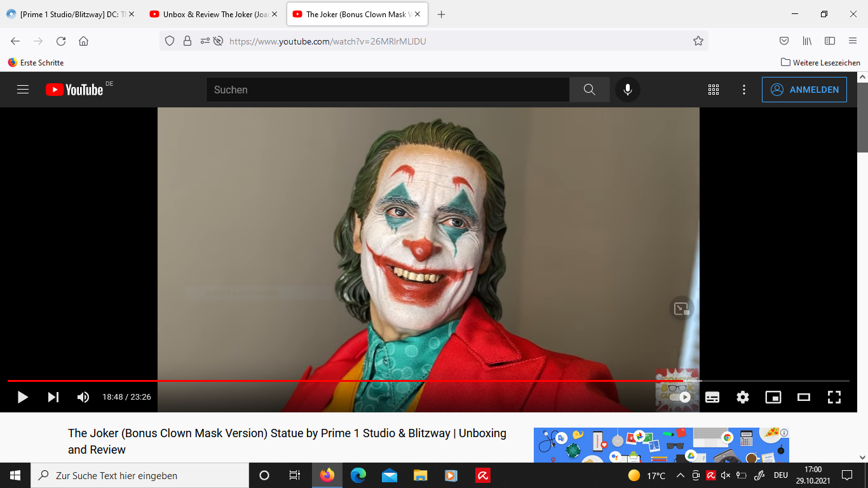Open the Firefox library icon
This screenshot has height=488, width=868.
pyautogui.click(x=807, y=41)
